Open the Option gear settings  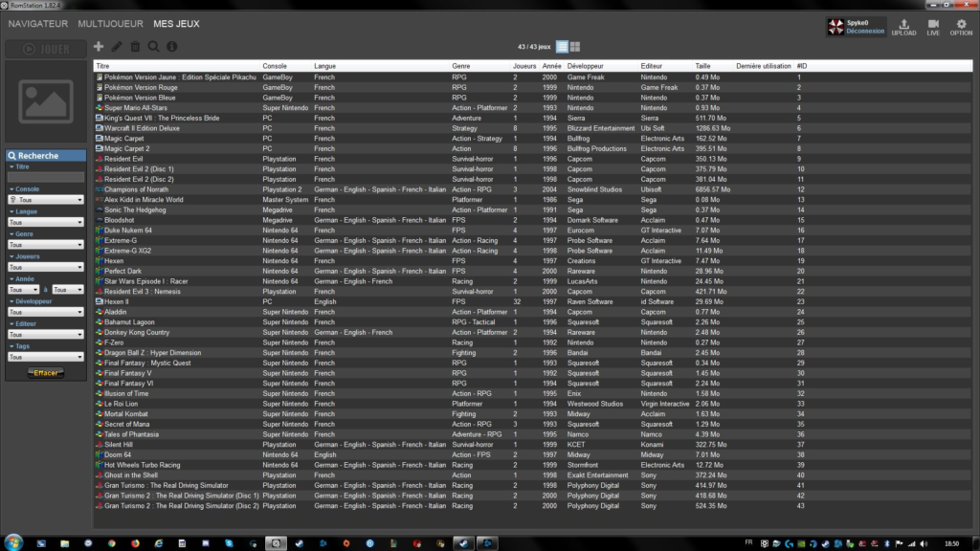coord(961,27)
